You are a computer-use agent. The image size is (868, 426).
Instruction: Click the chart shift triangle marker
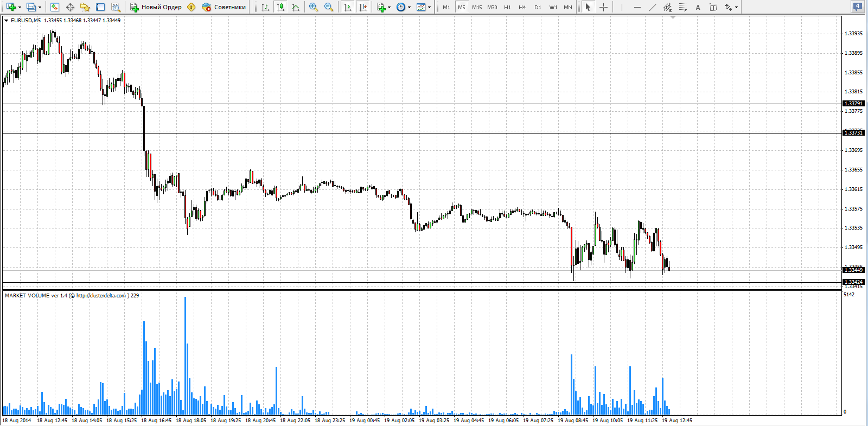(673, 17)
